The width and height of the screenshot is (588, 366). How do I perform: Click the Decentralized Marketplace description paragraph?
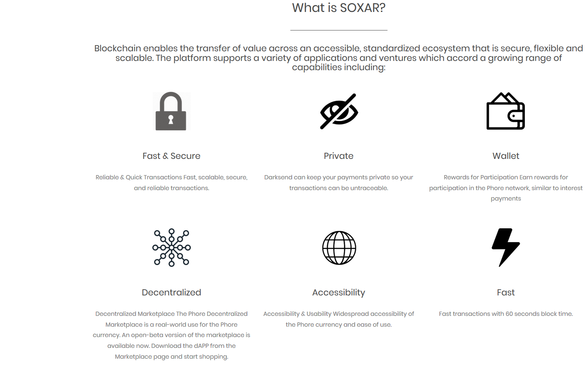click(172, 335)
